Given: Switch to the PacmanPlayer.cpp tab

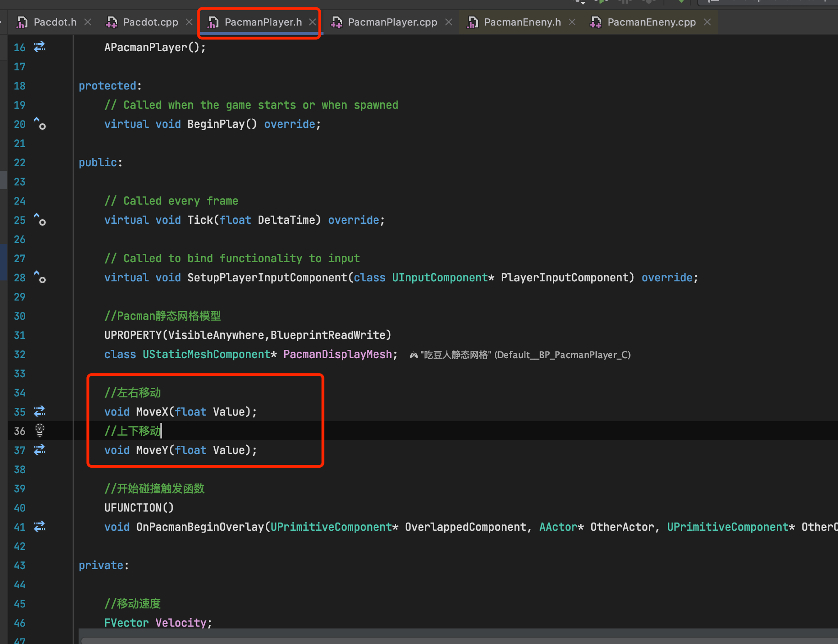Looking at the screenshot, I should click(x=392, y=21).
